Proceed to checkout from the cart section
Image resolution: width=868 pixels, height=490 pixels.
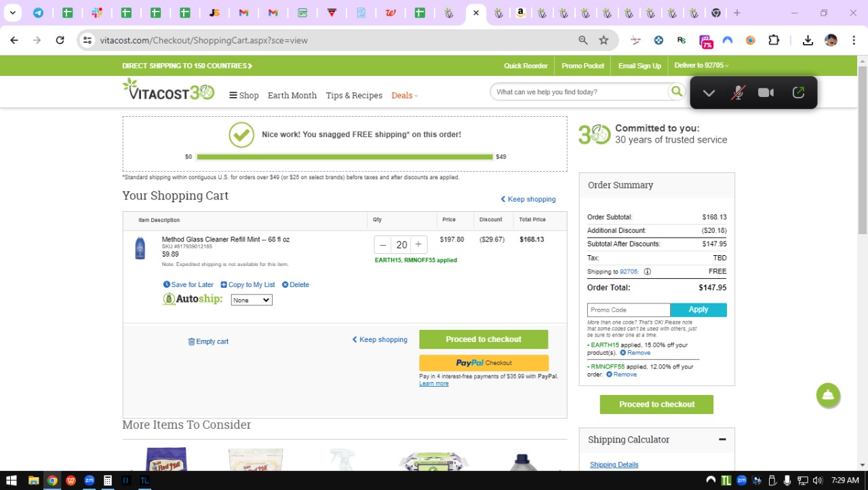(x=484, y=339)
